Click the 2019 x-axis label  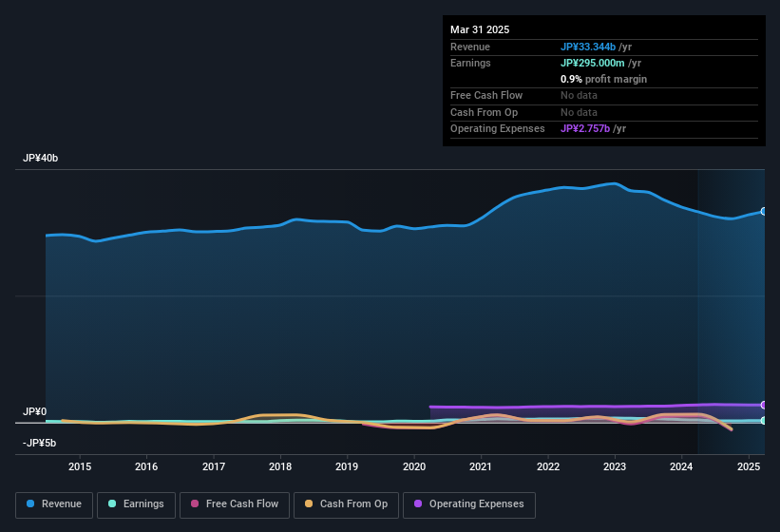[347, 466]
